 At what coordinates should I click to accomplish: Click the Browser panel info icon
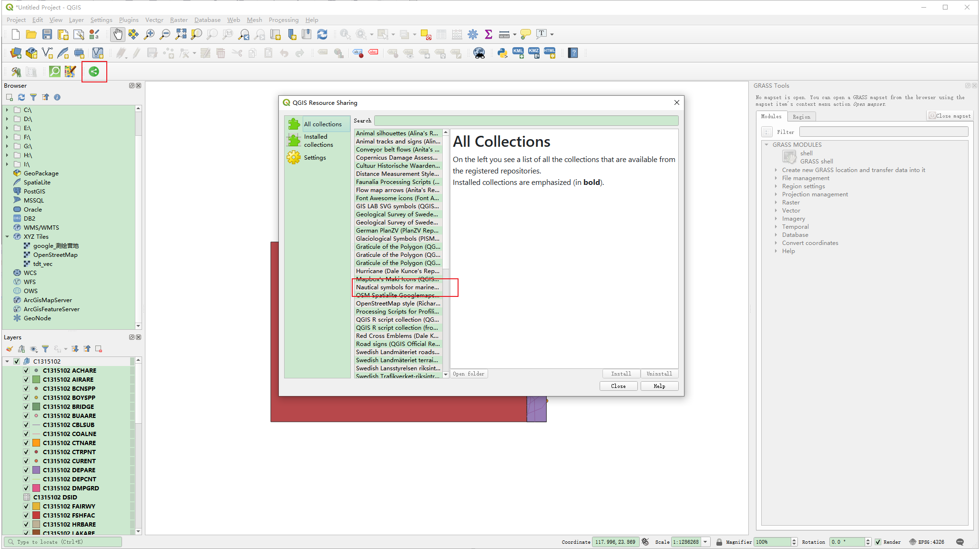click(x=57, y=97)
